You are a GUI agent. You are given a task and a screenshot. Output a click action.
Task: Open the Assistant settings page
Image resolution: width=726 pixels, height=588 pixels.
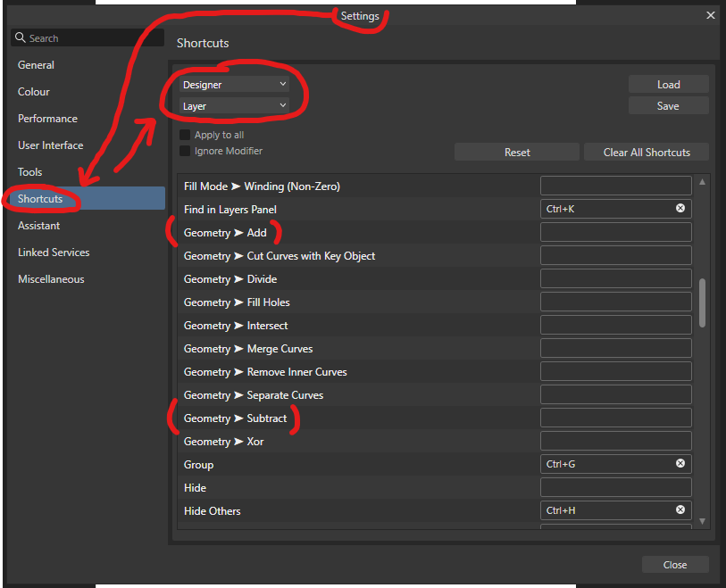pos(38,225)
